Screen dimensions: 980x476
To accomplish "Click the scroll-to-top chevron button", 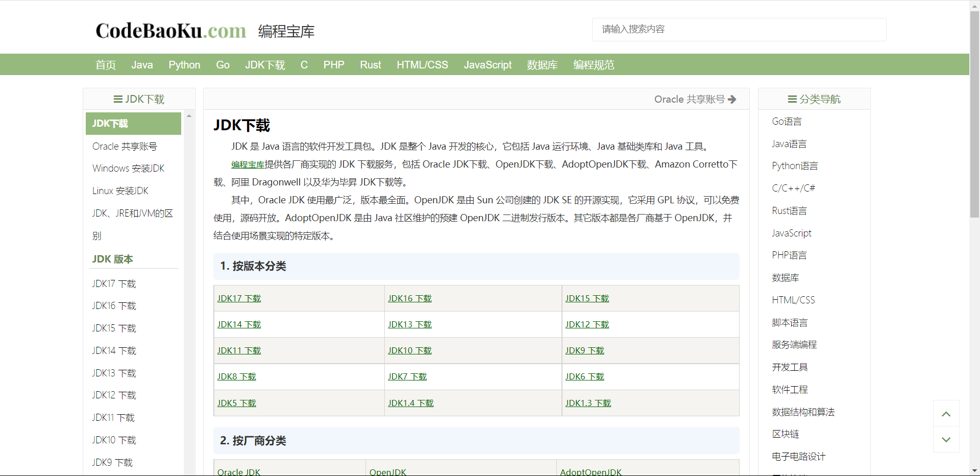I will (x=946, y=414).
